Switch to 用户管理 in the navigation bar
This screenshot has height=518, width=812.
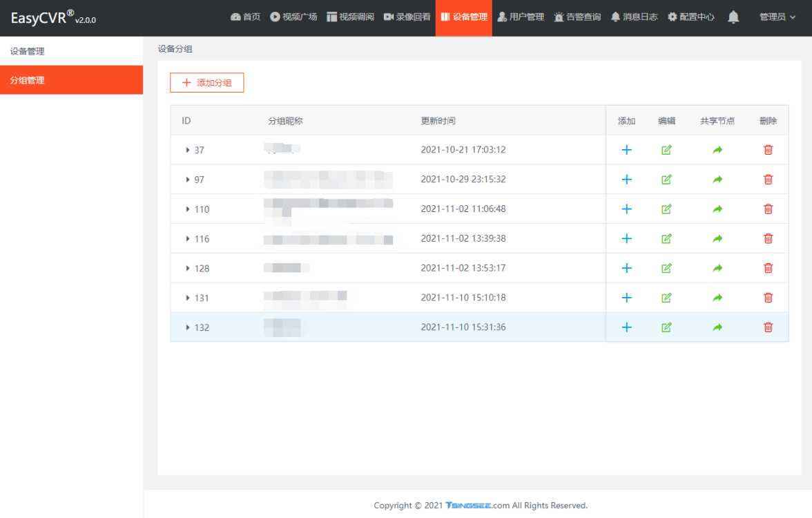521,17
